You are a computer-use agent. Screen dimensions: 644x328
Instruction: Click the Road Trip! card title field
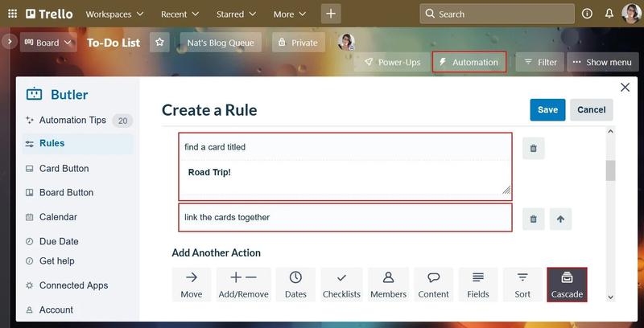click(x=345, y=177)
